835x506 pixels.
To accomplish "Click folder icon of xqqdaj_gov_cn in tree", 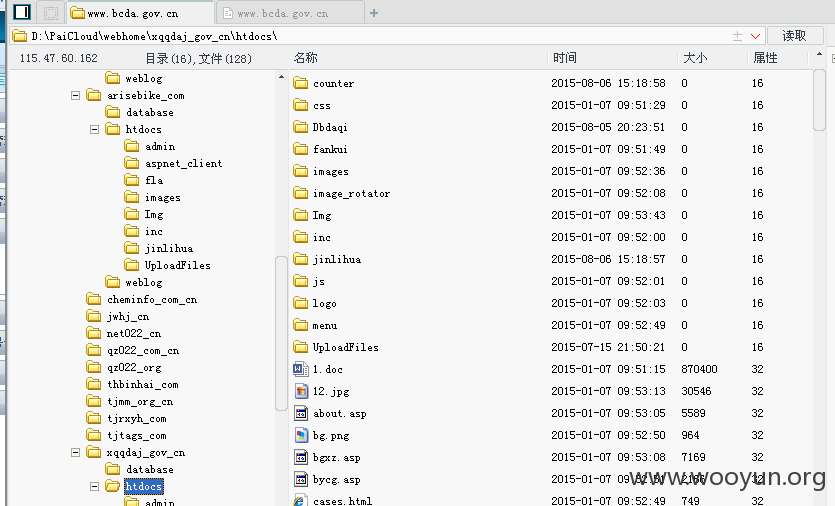I will click(x=94, y=452).
